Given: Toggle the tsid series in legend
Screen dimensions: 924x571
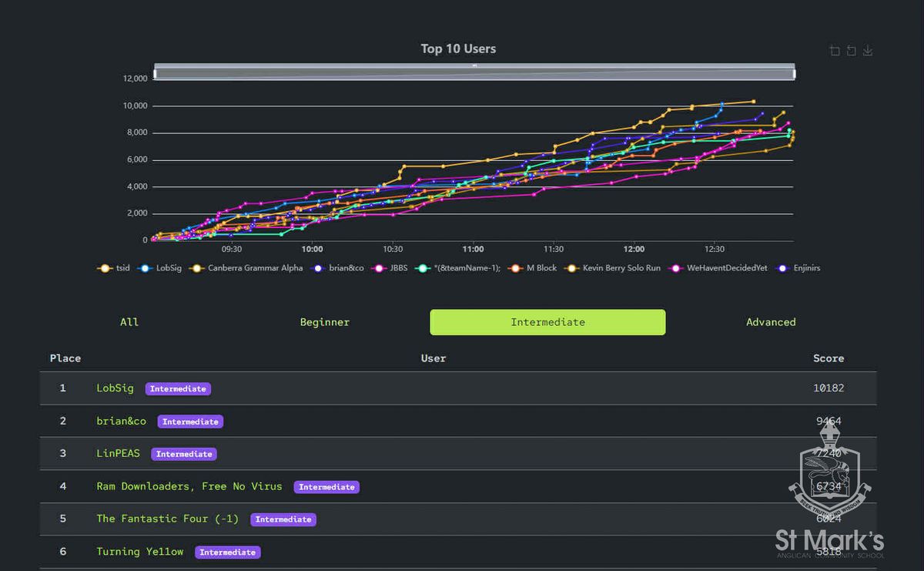Looking at the screenshot, I should pyautogui.click(x=113, y=268).
